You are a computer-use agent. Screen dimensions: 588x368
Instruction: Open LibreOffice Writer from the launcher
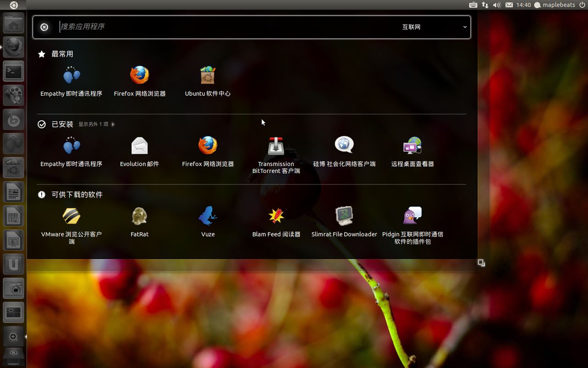click(x=13, y=192)
